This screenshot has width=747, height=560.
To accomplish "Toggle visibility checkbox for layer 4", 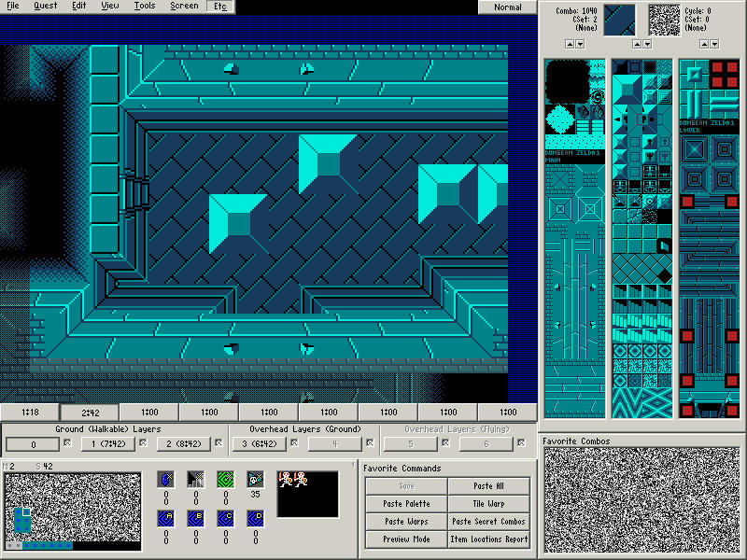I will [x=370, y=442].
